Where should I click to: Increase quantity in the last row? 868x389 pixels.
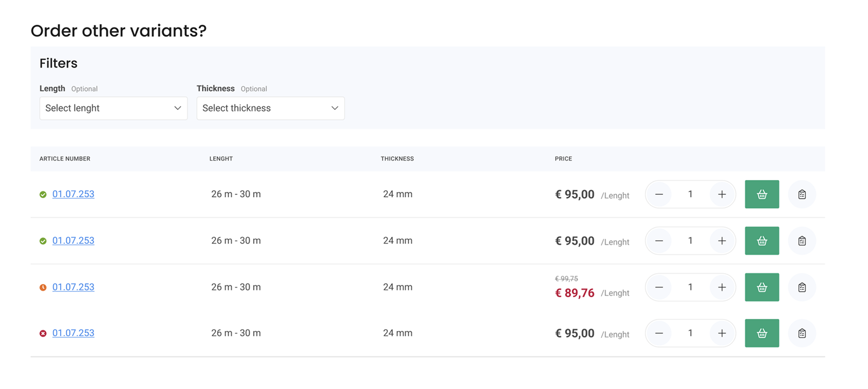click(722, 334)
